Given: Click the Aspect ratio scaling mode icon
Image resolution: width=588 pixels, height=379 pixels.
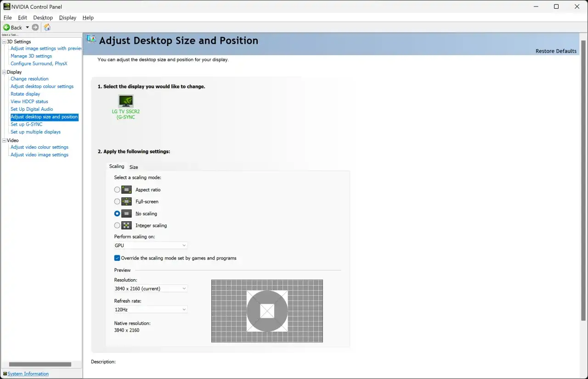Looking at the screenshot, I should [x=126, y=189].
